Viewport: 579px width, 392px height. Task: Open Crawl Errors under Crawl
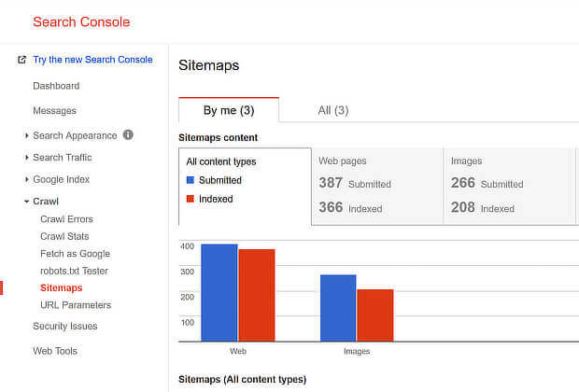(66, 219)
